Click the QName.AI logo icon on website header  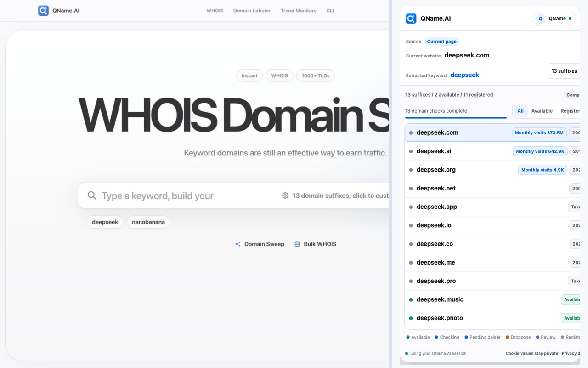[x=43, y=11]
